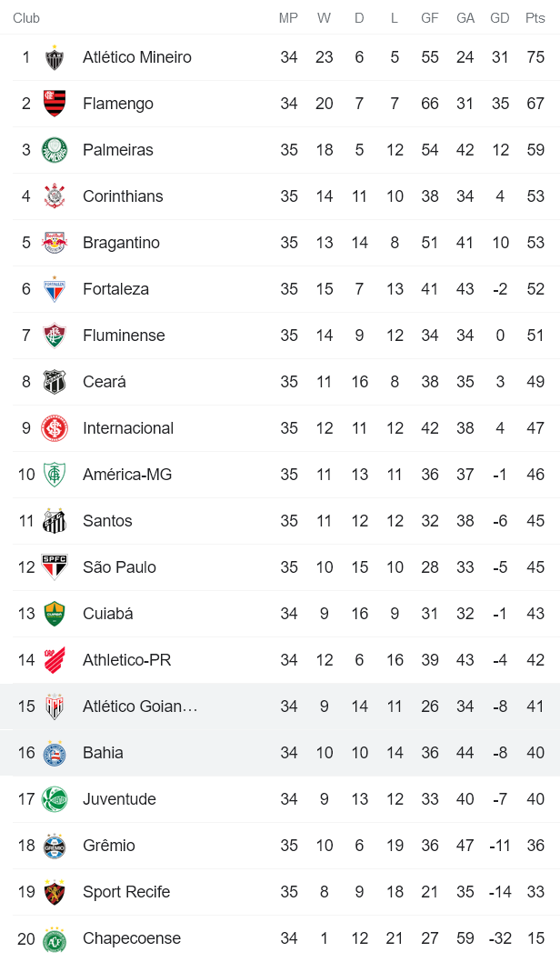The image size is (560, 972).
Task: Select the Sport Recife team name
Action: click(125, 891)
